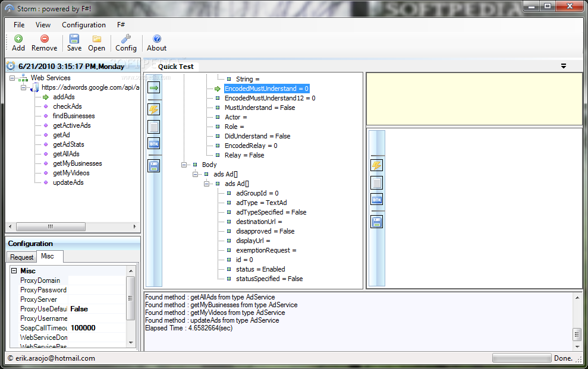This screenshot has height=369, width=588.
Task: Click the lightning bolt icon in the request sidebar
Action: click(x=154, y=109)
